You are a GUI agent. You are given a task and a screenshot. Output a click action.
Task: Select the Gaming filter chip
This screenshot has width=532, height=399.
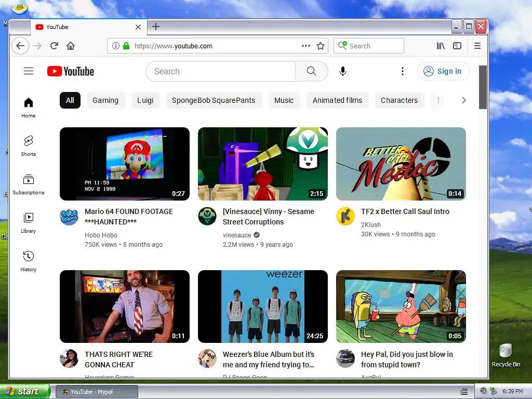105,100
